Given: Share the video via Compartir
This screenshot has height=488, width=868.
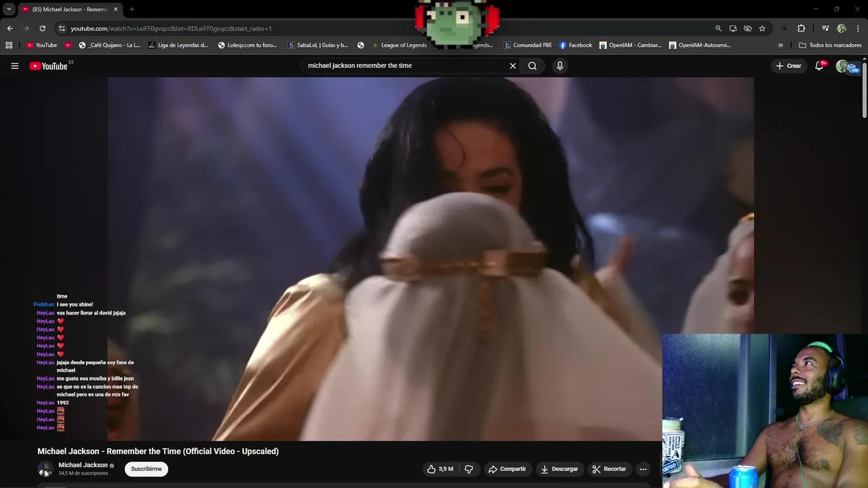Looking at the screenshot, I should click(507, 469).
